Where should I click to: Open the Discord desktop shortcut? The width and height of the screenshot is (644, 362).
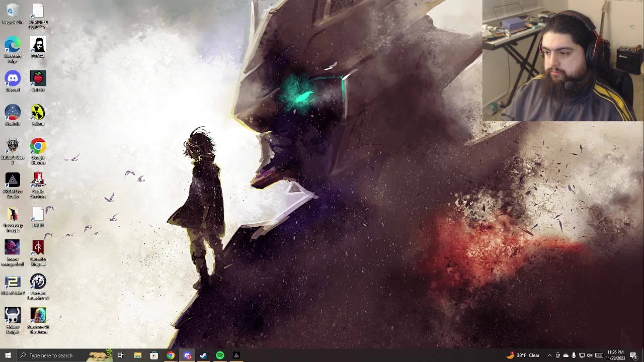pyautogui.click(x=13, y=81)
